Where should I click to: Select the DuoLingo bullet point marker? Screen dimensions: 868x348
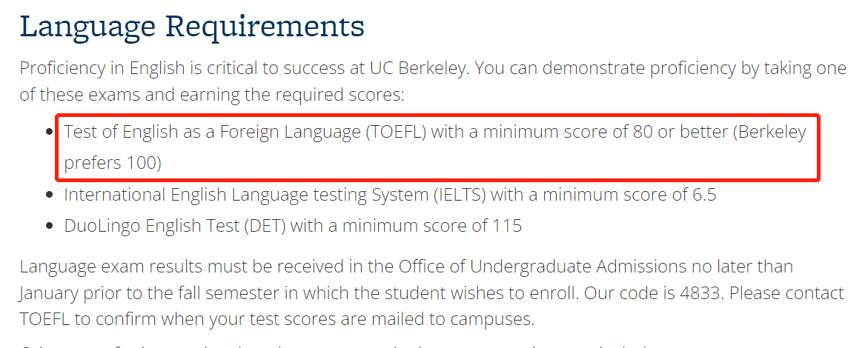click(50, 226)
